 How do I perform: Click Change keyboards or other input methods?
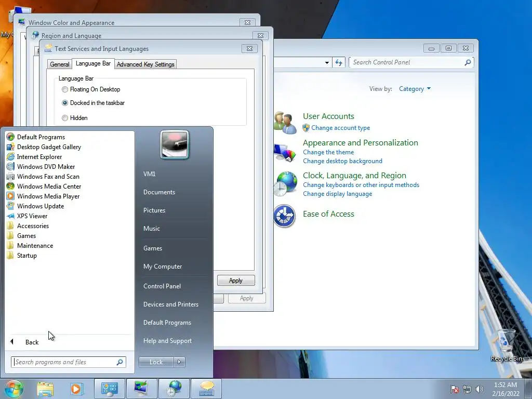point(361,185)
